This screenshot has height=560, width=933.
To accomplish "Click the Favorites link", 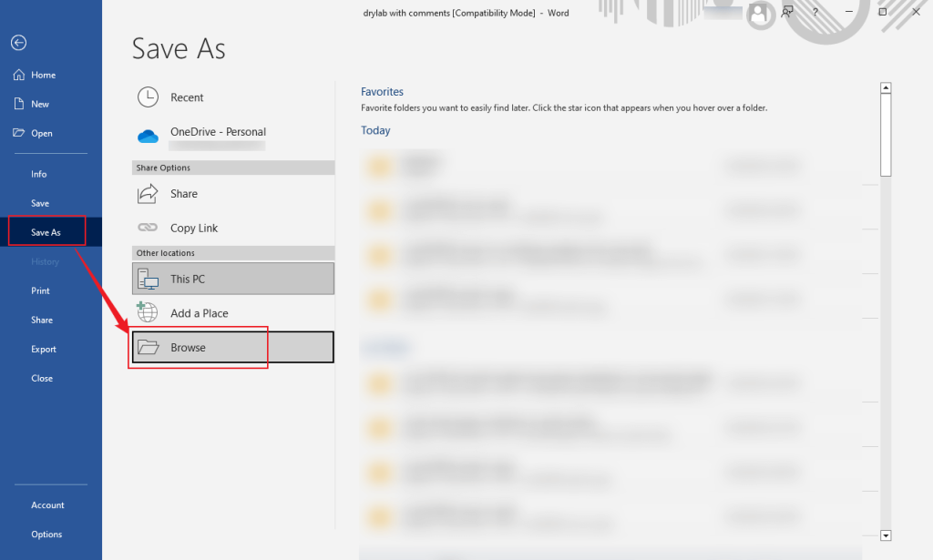I will point(382,91).
